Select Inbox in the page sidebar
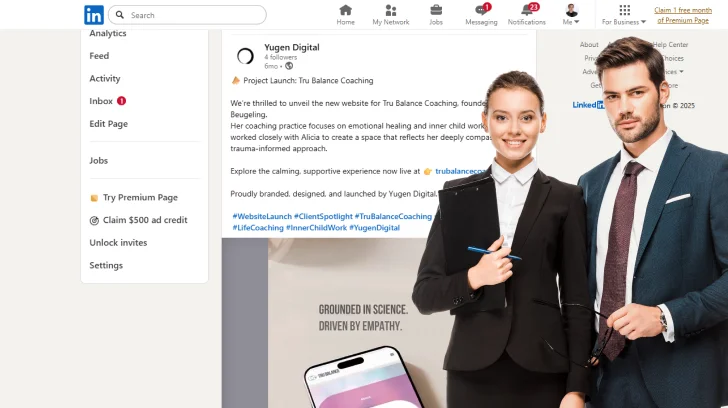 pyautogui.click(x=101, y=101)
